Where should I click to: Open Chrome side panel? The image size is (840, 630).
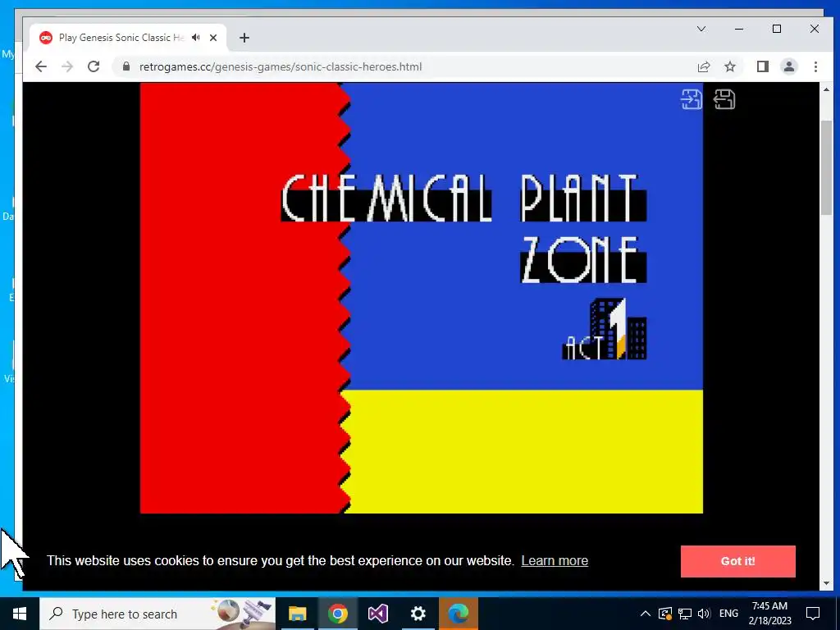coord(762,66)
